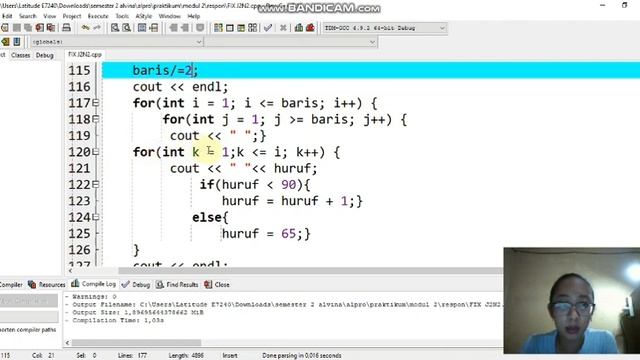This screenshot has width=640, height=360.
Task: Click the compile log scrollbar left arrow
Action: click(x=68, y=342)
